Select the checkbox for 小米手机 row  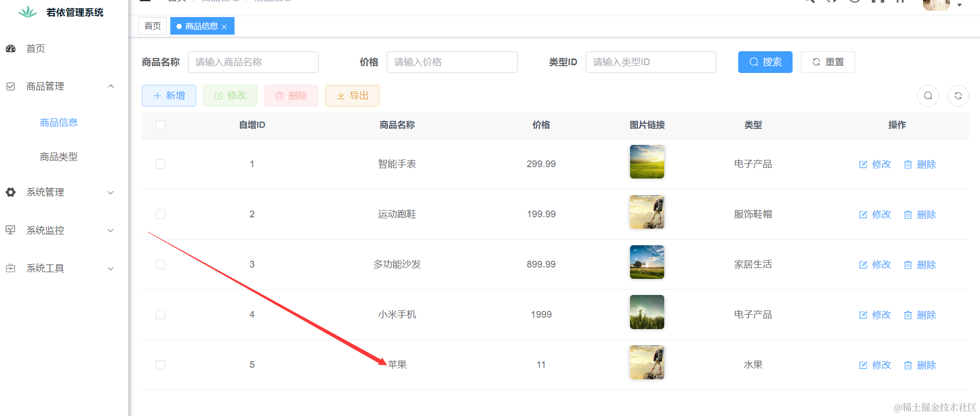[x=160, y=315]
